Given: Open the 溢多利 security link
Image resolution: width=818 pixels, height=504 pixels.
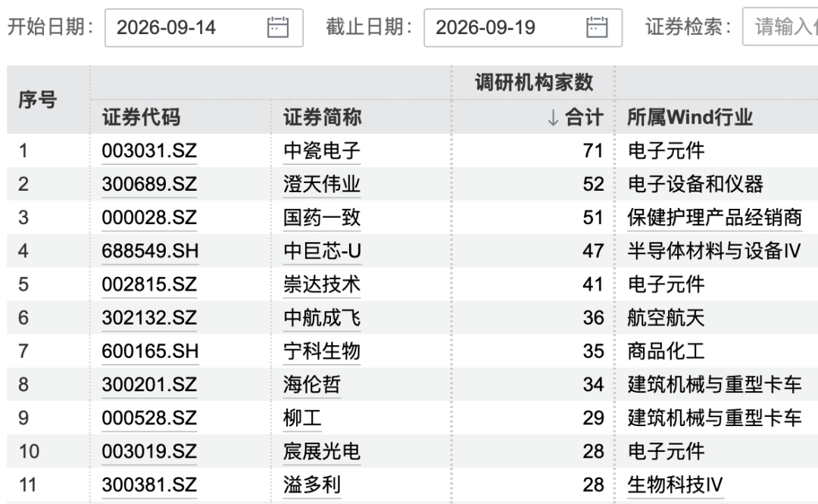Looking at the screenshot, I should click(312, 484).
